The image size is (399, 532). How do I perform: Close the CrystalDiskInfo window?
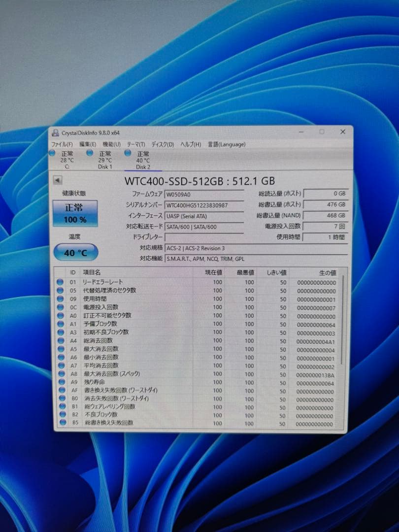[x=343, y=132]
